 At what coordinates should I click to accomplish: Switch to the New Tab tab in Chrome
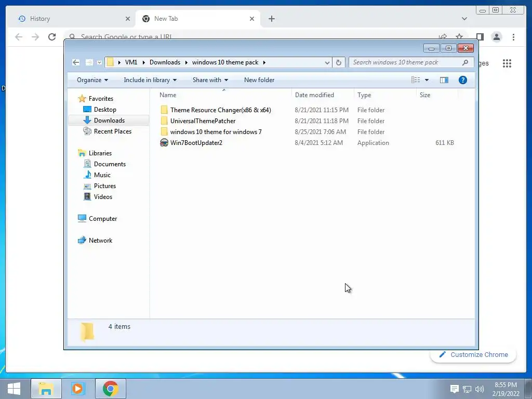coord(198,19)
